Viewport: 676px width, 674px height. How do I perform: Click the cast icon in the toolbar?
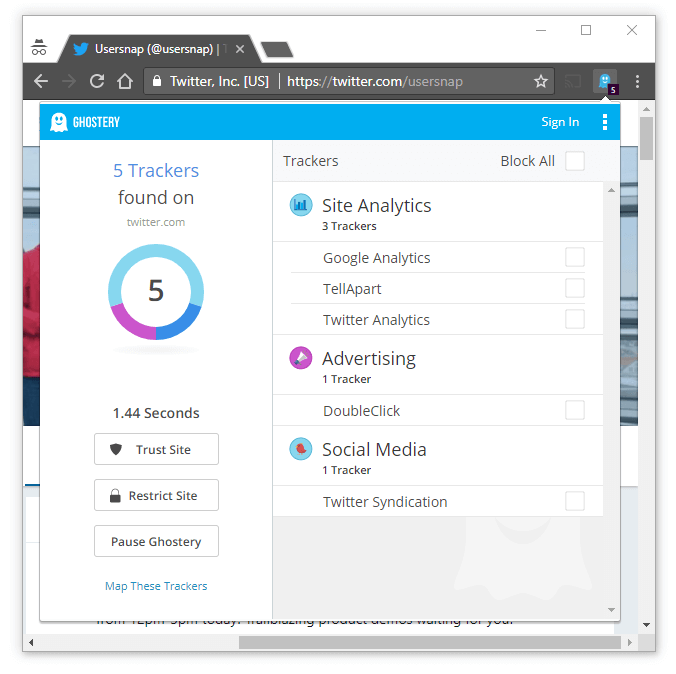coord(573,81)
